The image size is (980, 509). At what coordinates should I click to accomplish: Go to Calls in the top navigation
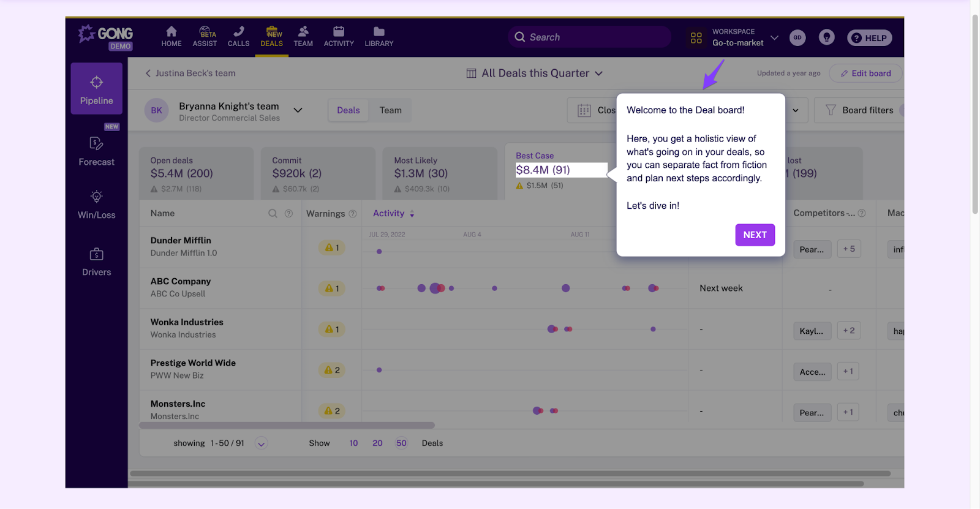[238, 37]
